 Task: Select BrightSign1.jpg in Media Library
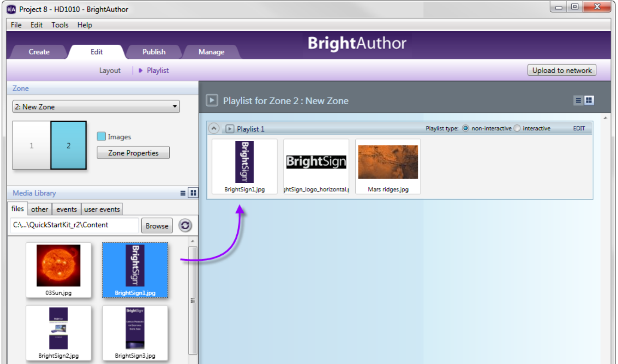tap(135, 270)
